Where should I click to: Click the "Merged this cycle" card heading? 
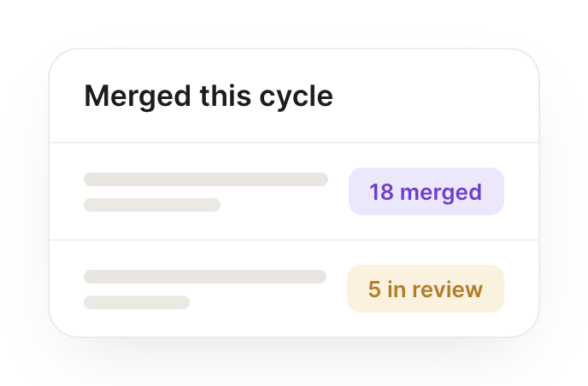click(209, 96)
